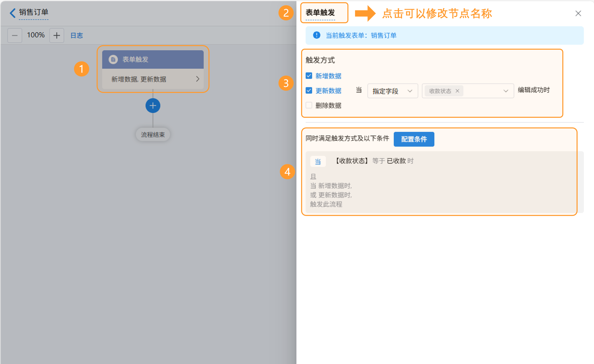Click the blue info icon in the banner
The width and height of the screenshot is (594, 364).
(317, 35)
